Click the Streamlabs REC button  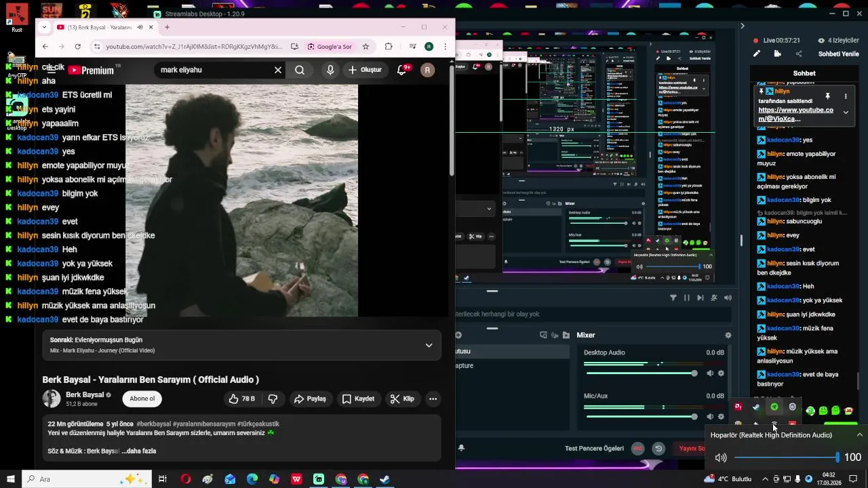tap(637, 448)
